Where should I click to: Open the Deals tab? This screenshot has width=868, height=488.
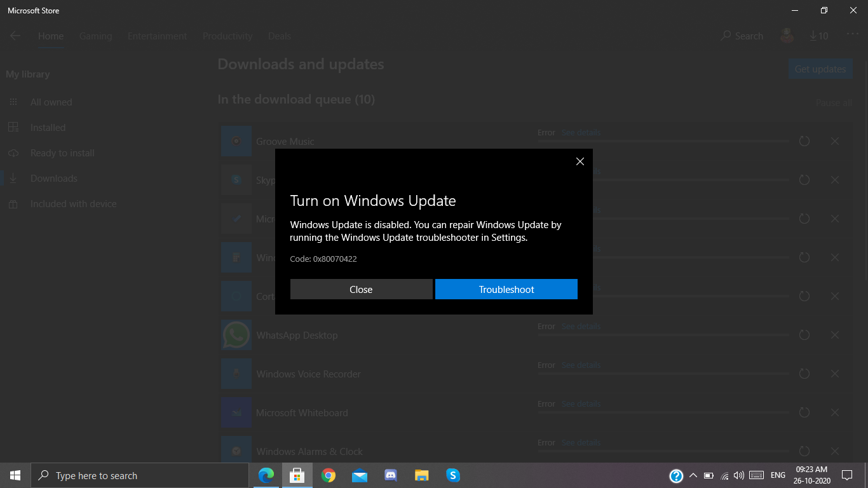[280, 36]
